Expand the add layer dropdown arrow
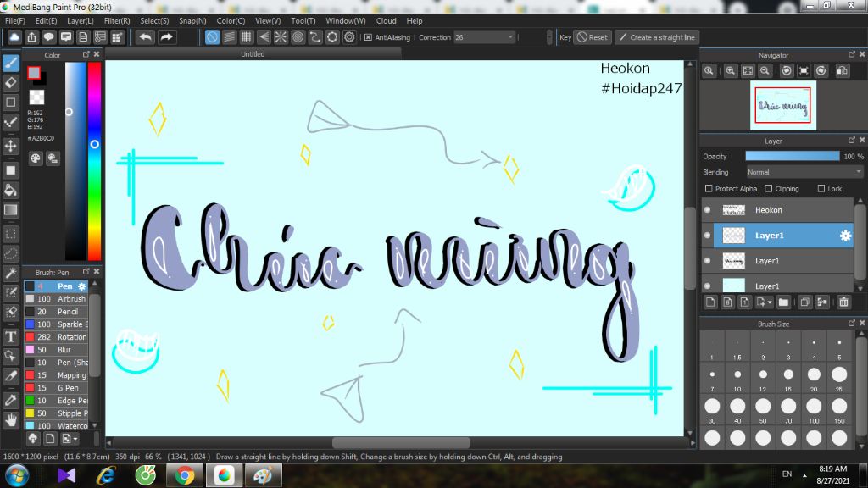Viewport: 868px width, 488px height. pyautogui.click(x=770, y=302)
